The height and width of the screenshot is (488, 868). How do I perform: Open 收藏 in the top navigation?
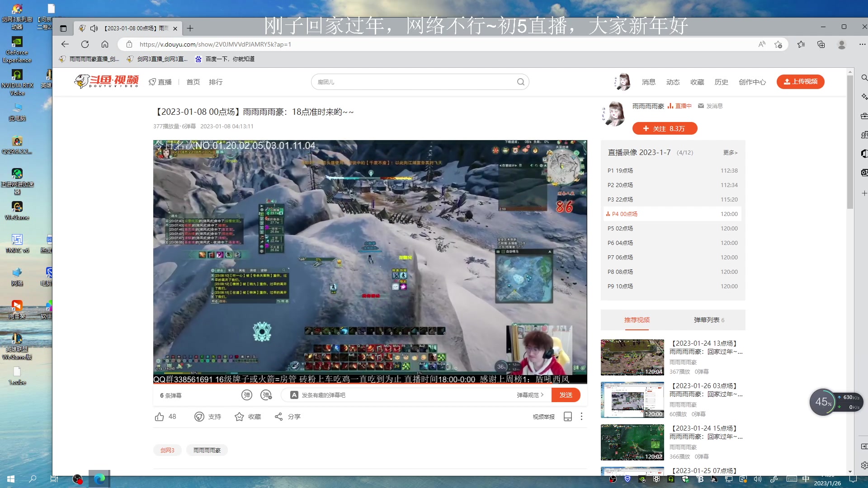point(697,82)
